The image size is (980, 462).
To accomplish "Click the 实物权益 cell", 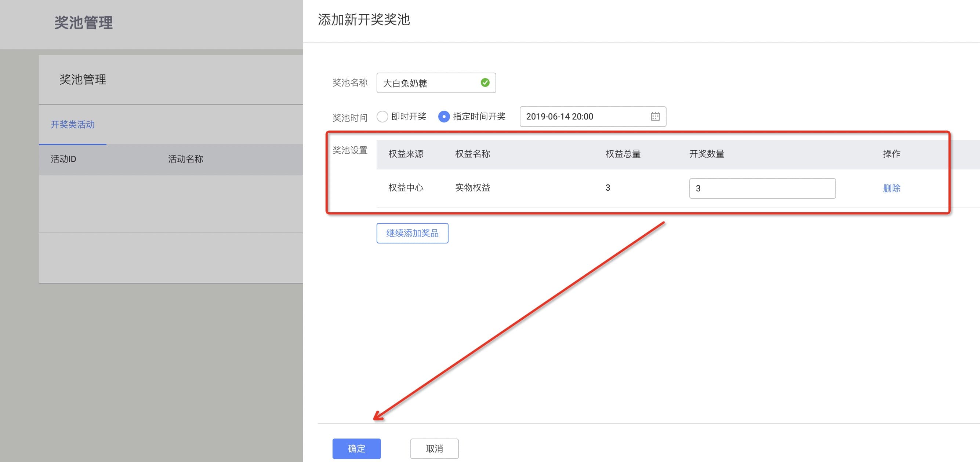I will (472, 188).
